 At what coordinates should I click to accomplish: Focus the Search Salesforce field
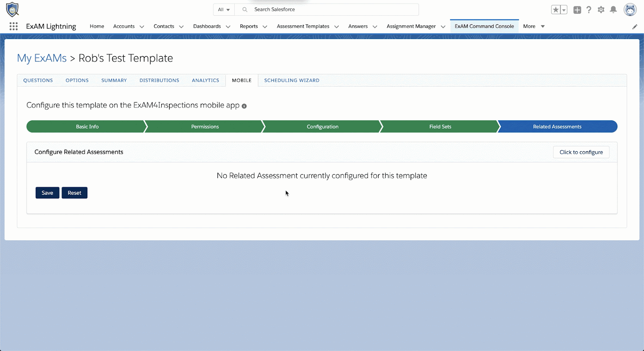click(x=327, y=10)
